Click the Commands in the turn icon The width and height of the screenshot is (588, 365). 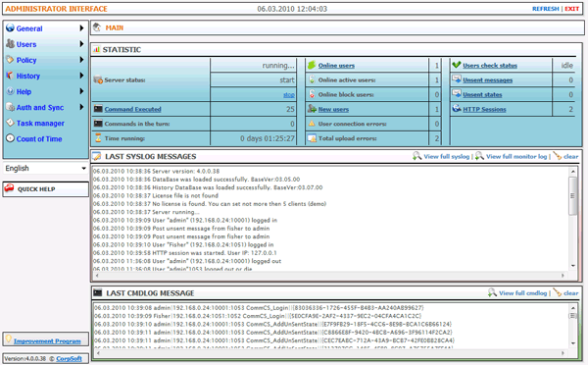tap(98, 124)
